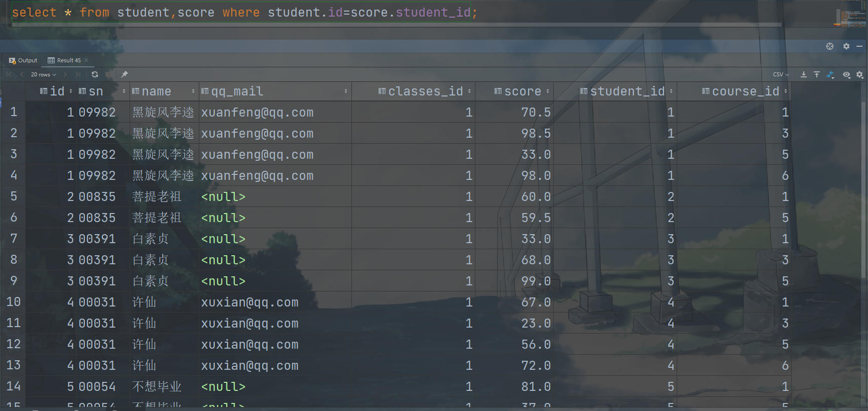The height and width of the screenshot is (411, 868).
Task: Click score cell 99.0
Action: [x=514, y=281]
